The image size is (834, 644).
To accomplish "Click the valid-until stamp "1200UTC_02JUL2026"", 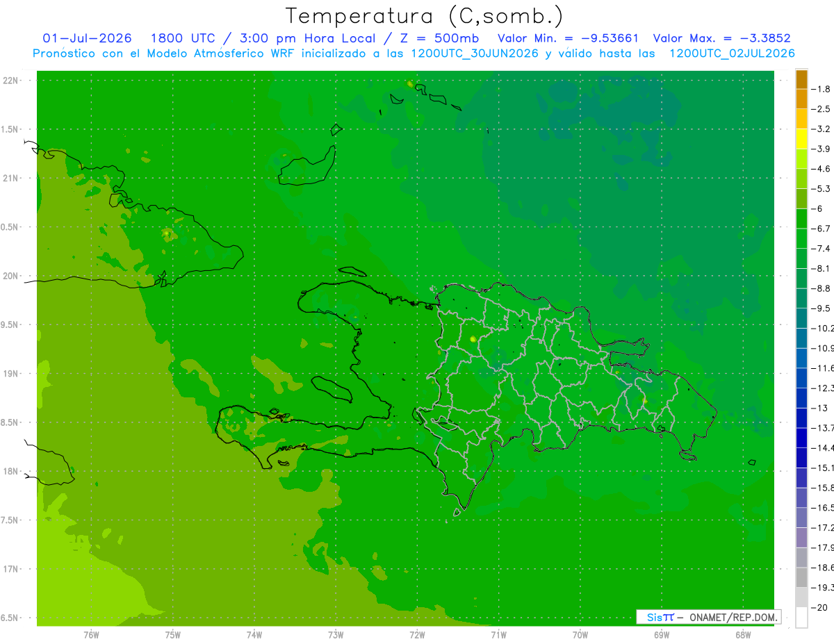I will 732,53.
